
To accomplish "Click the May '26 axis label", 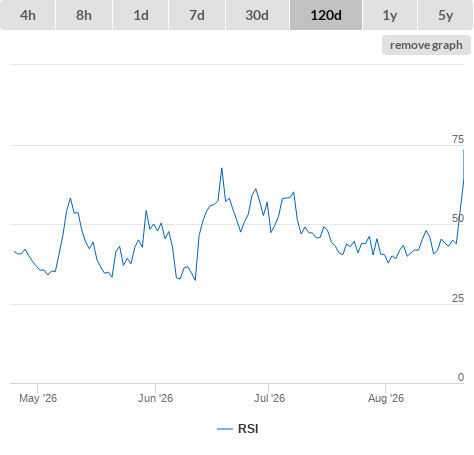I will (x=38, y=398).
